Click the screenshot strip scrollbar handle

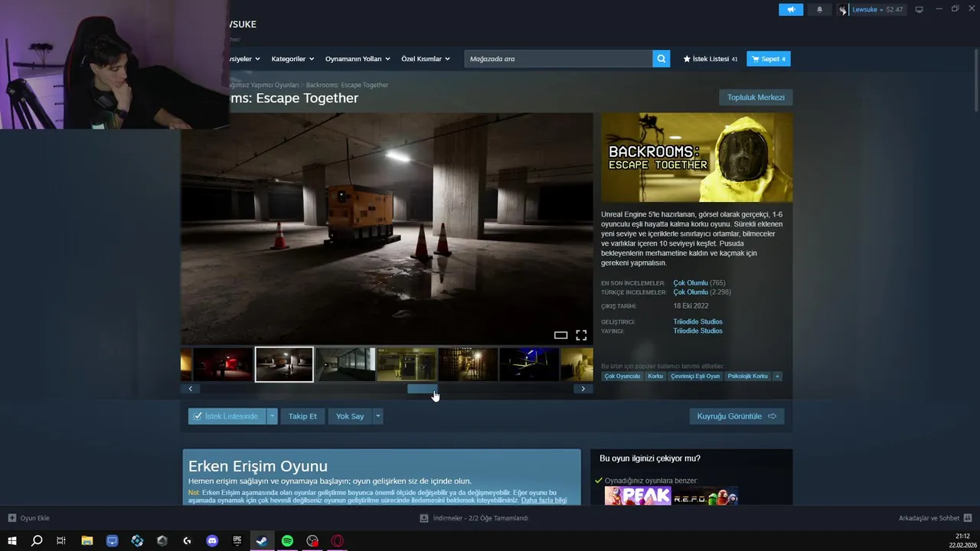tap(422, 389)
